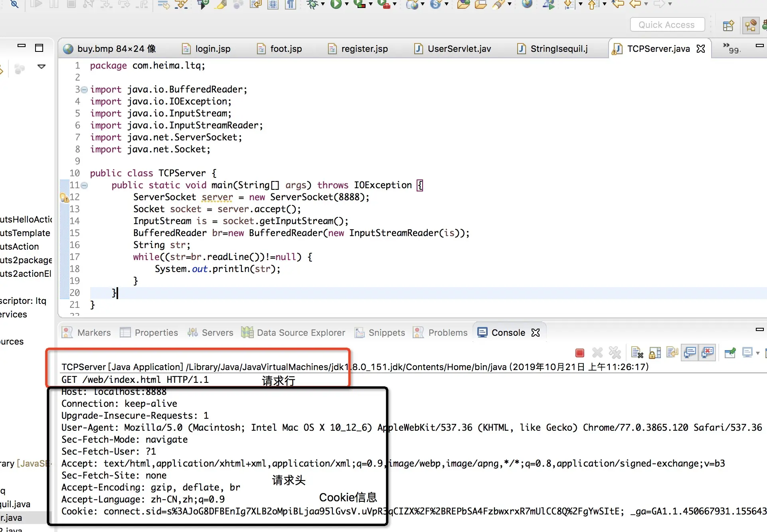Viewport: 767px width, 532px height.
Task: Terminate the running TCPServer process
Action: [579, 353]
